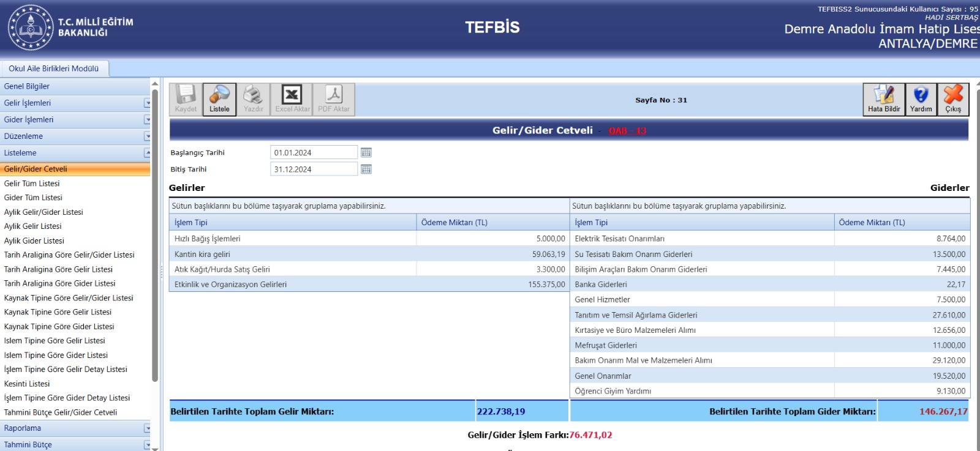Select Kesinti Listesi in the sidebar
980x451 pixels.
27,384
